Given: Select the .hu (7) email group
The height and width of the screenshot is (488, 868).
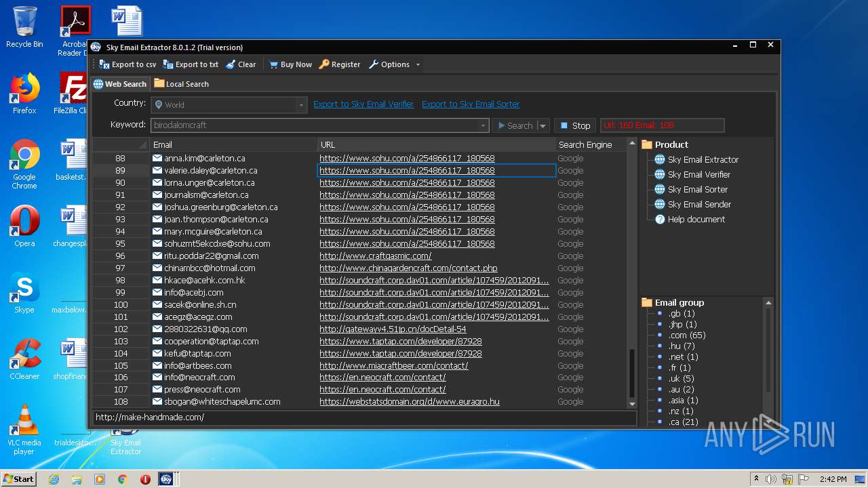Looking at the screenshot, I should pos(682,346).
